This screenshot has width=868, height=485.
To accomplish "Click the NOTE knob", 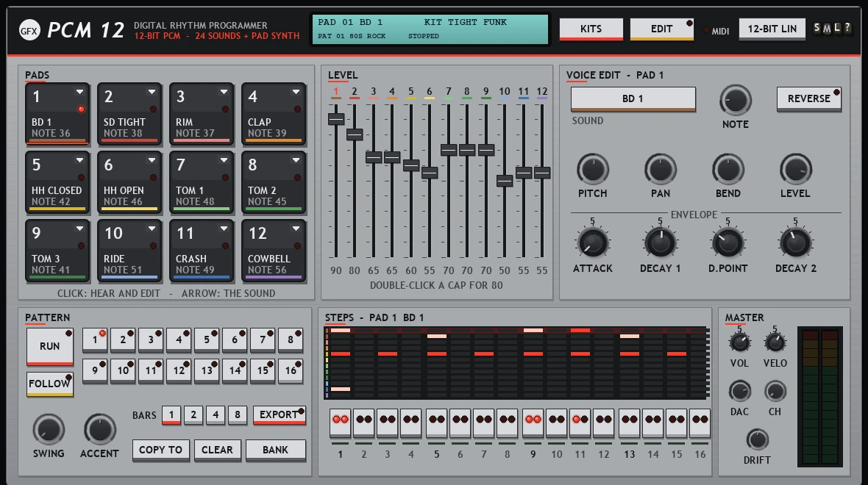I will (x=735, y=101).
